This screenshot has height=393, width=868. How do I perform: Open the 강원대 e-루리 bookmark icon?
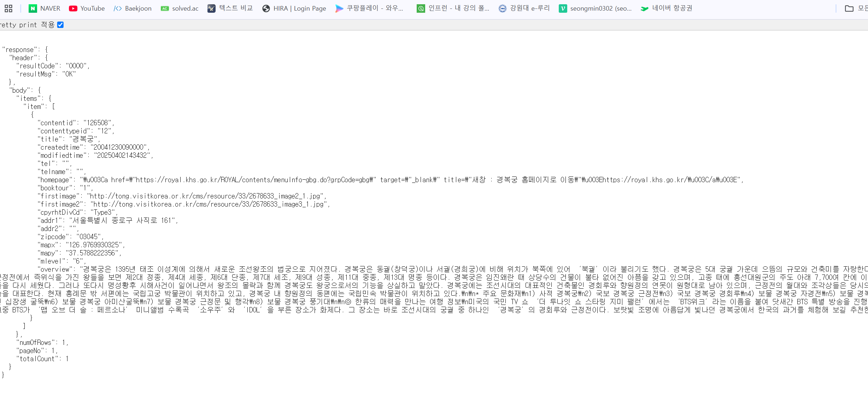tap(502, 8)
